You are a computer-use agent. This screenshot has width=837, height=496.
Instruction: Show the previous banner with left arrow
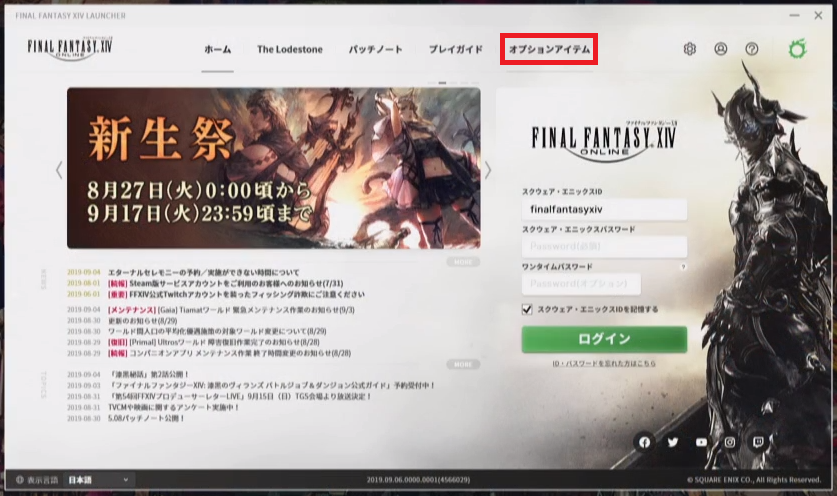59,170
